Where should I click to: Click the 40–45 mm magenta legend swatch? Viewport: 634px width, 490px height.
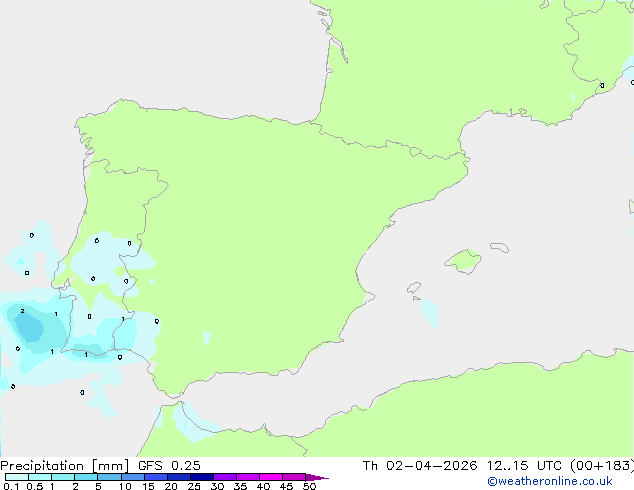pyautogui.click(x=271, y=477)
